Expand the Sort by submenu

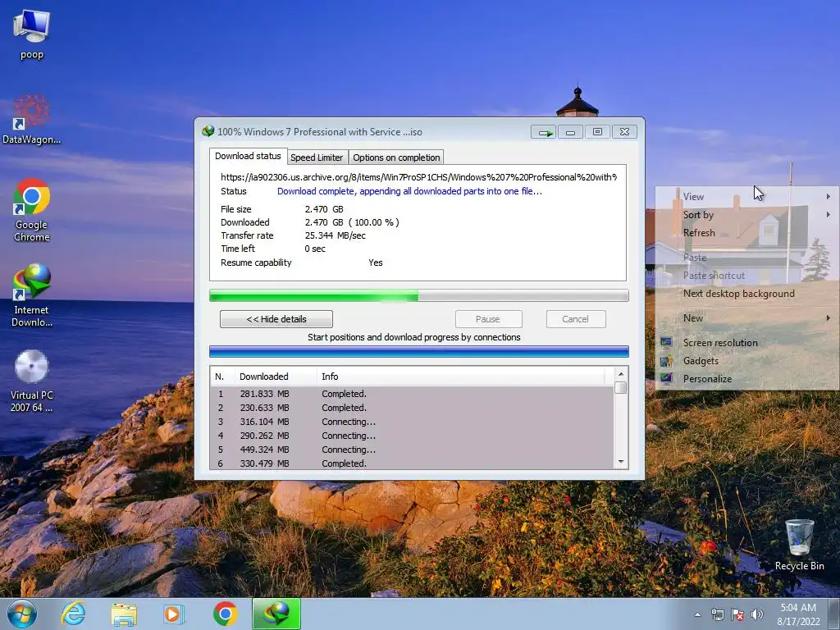tap(746, 215)
